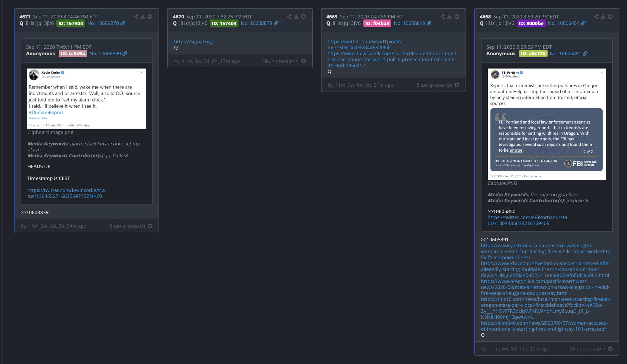Click ID: cc8e9a badge on Anonymous post
The height and width of the screenshot is (364, 627).
pos(73,54)
